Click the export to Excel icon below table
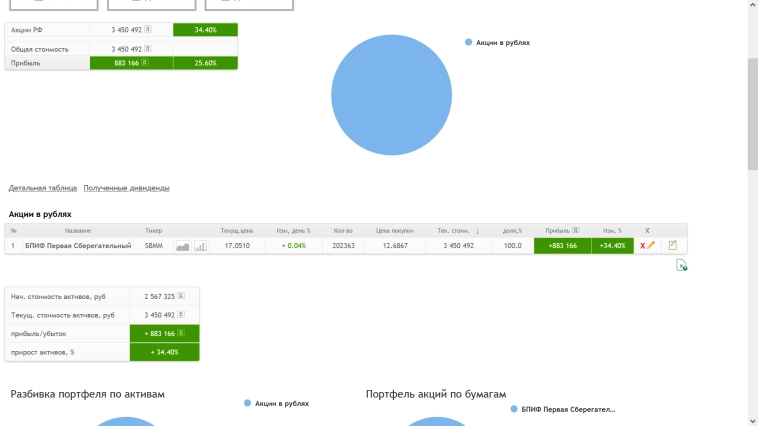 681,265
